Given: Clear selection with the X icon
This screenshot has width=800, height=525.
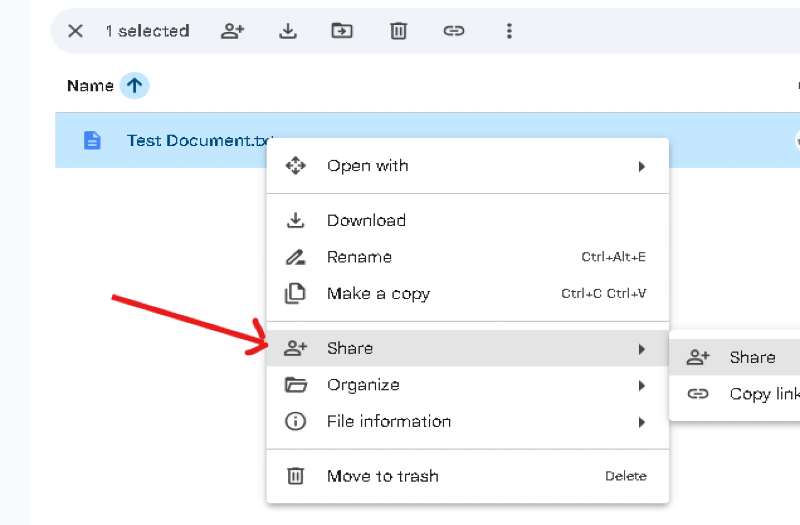Looking at the screenshot, I should (x=75, y=31).
